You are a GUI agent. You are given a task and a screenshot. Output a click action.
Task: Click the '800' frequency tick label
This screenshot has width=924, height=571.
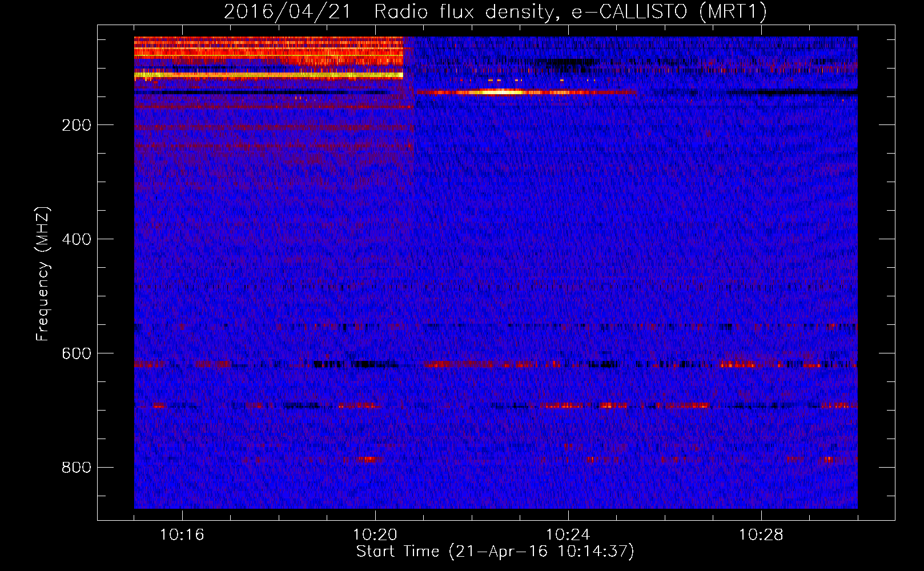77,468
